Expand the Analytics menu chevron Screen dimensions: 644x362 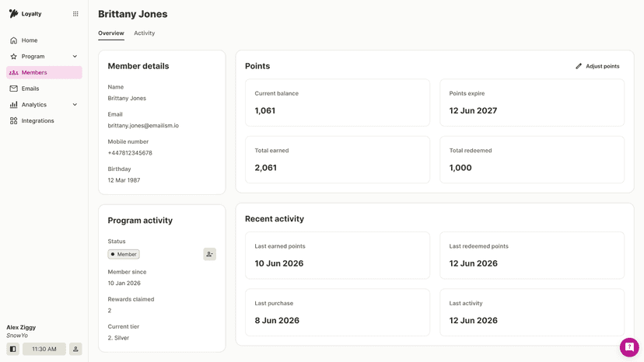click(x=75, y=105)
